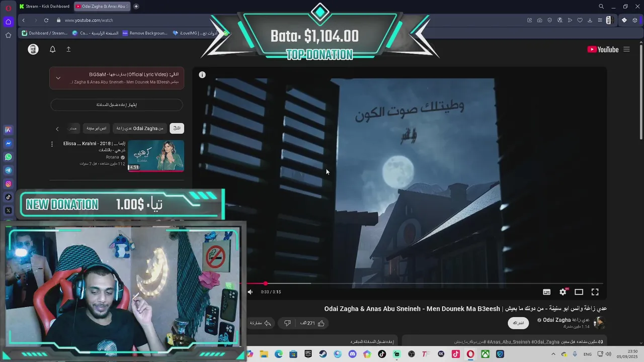Select the 'انس ابو سنينة' filter chip
644x362 pixels.
[x=96, y=128]
